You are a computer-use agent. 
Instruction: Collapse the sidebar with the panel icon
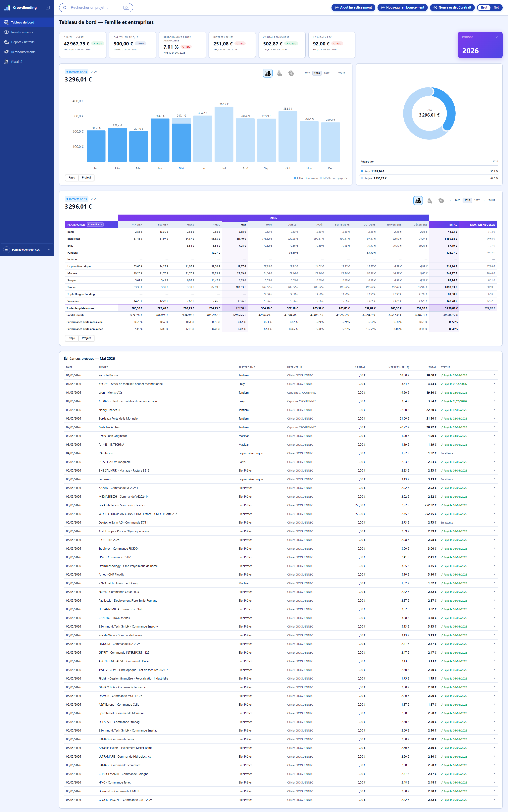[48, 7]
